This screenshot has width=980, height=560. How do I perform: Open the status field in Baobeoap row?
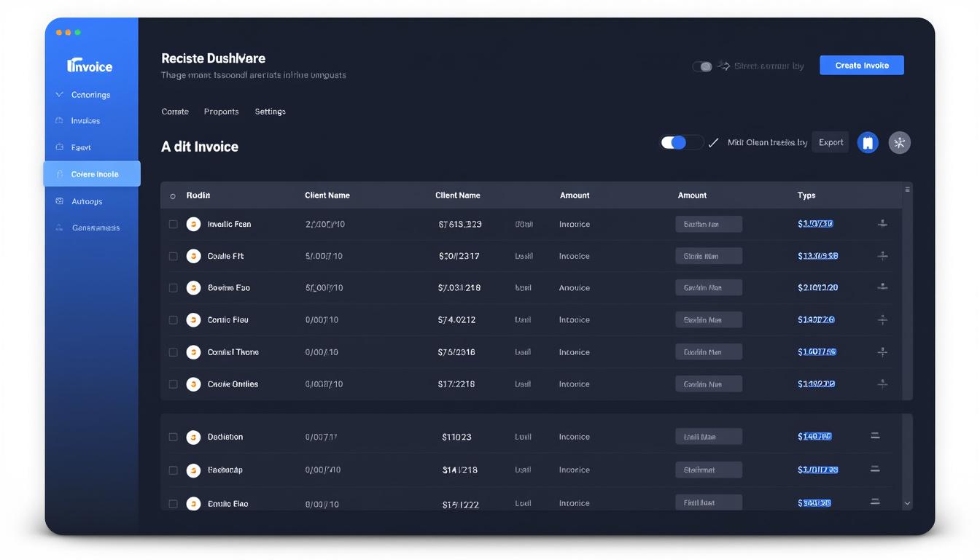click(x=709, y=470)
